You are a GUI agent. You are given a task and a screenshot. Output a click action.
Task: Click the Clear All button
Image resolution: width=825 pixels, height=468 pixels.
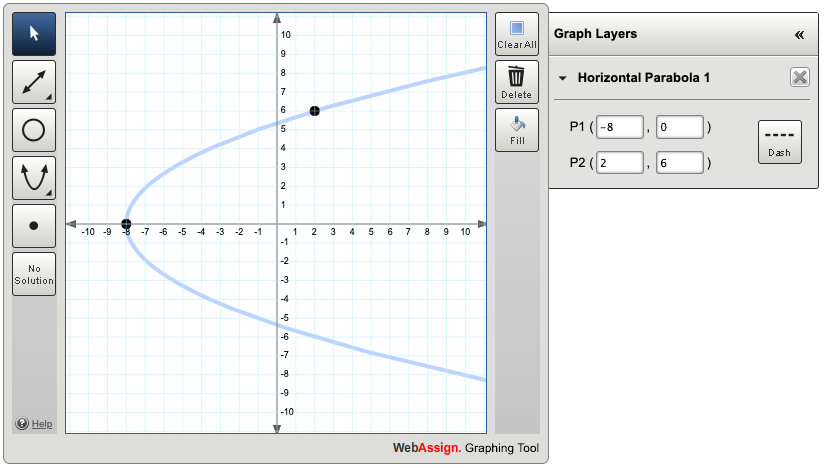[517, 34]
